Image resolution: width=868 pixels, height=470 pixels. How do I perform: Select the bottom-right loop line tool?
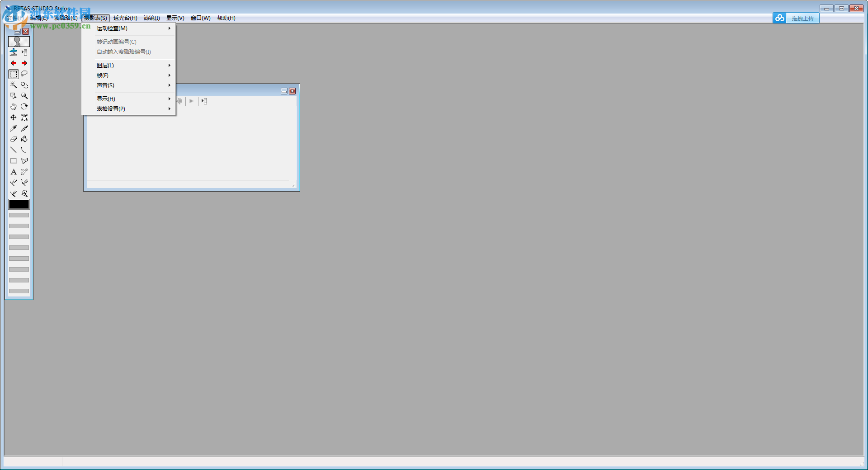[x=24, y=193]
